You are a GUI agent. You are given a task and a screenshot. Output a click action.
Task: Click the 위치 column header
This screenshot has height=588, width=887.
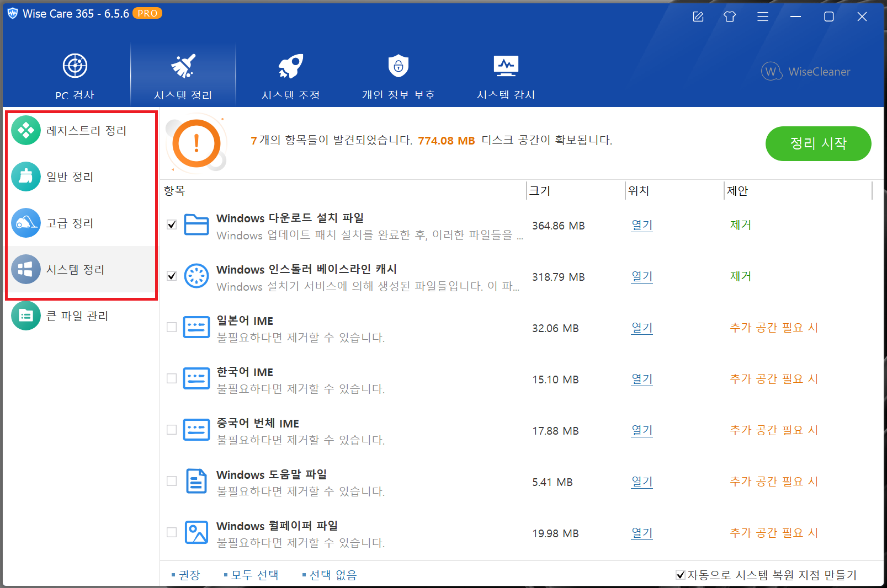click(x=639, y=191)
